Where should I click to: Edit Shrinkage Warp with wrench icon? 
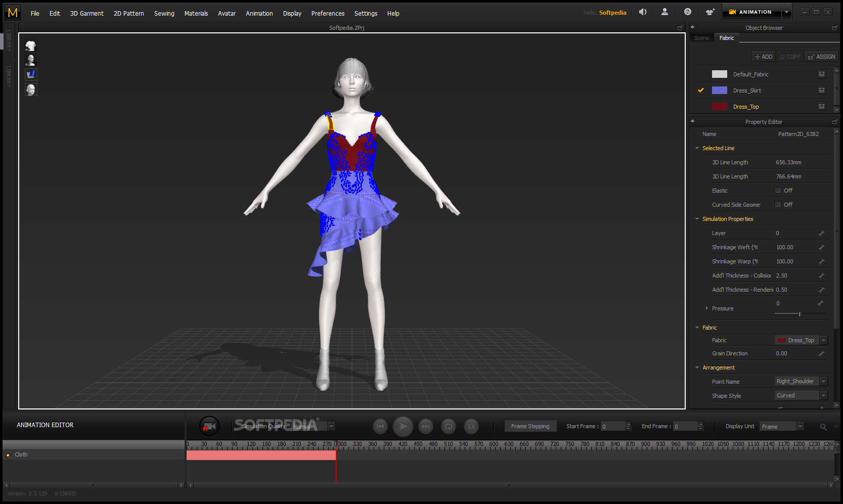click(x=821, y=261)
